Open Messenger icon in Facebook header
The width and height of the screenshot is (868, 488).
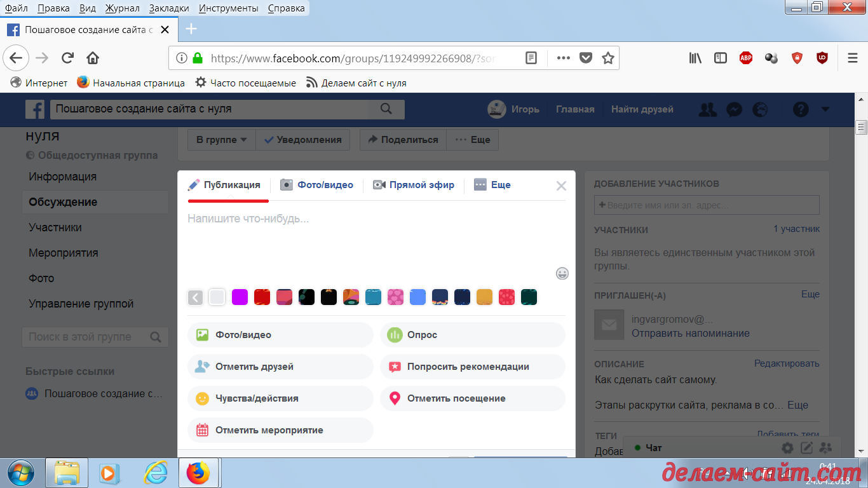point(733,109)
